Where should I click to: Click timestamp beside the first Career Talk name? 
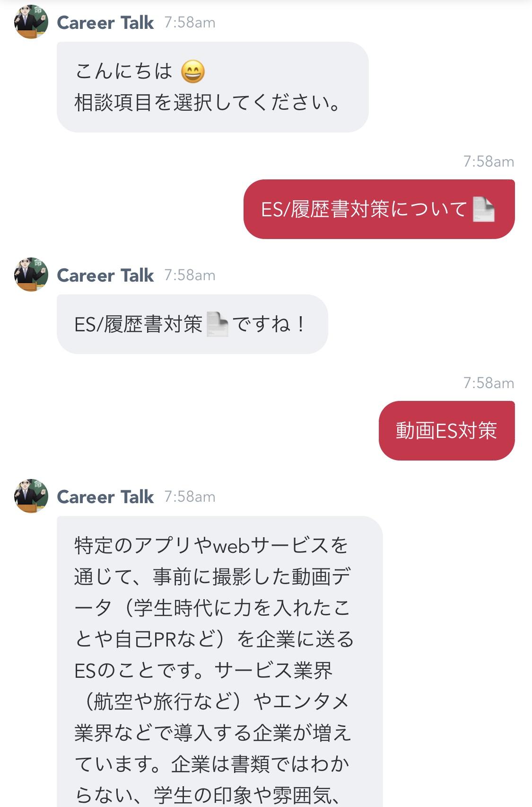click(x=190, y=22)
